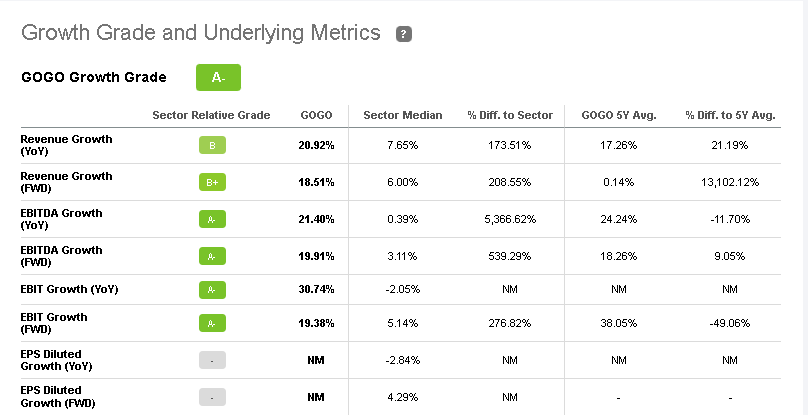Click EPS Diluted Growth (YoY) grey badge
Image resolution: width=808 pixels, height=415 pixels.
[212, 360]
